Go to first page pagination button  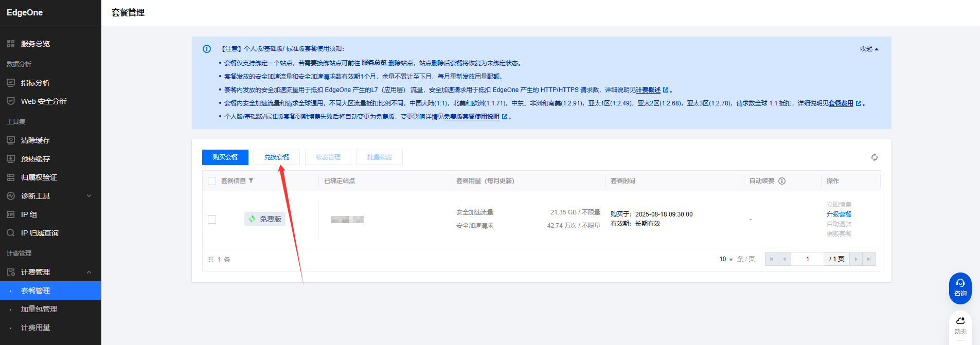772,259
